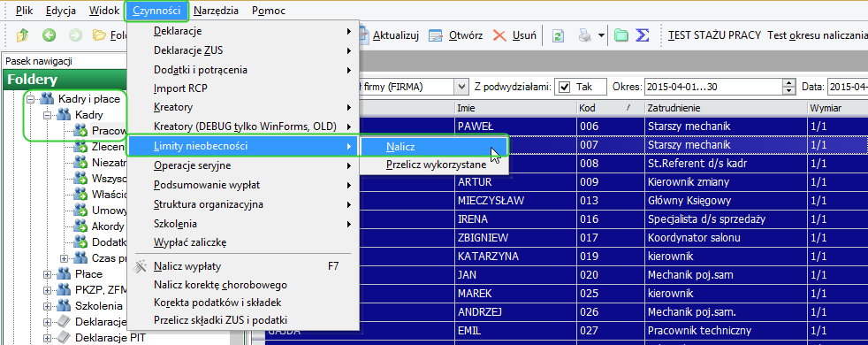Open the printer dropdown arrow
The height and width of the screenshot is (345, 868).
[601, 36]
